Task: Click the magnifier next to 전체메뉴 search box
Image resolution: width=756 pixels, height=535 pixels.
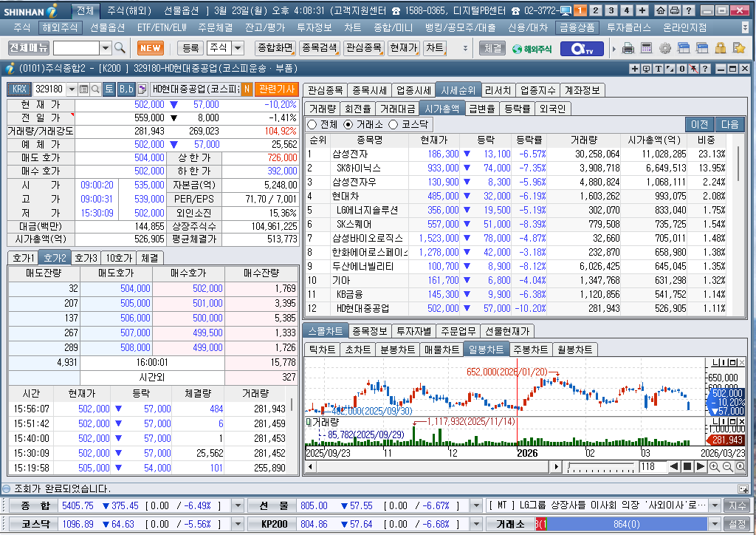Action: pos(120,48)
